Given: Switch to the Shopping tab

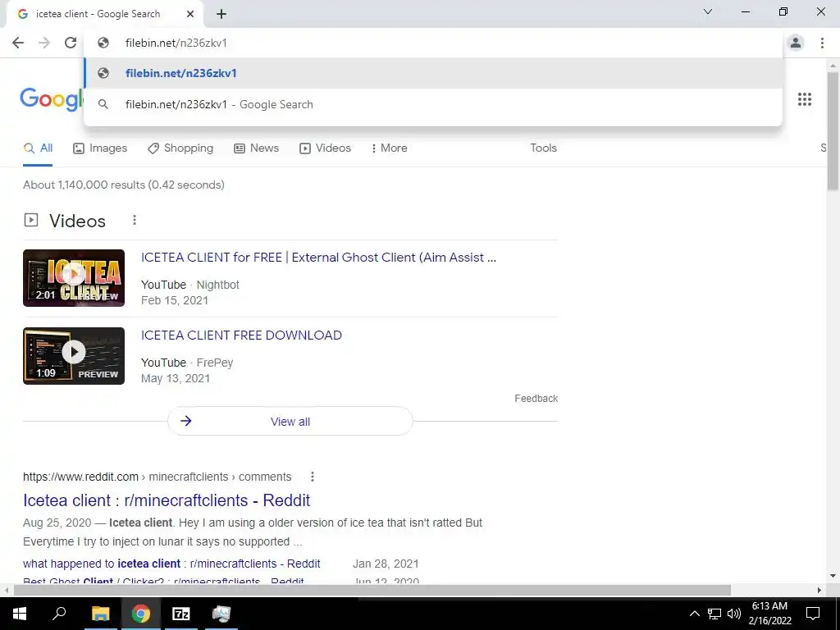Looking at the screenshot, I should 180,148.
